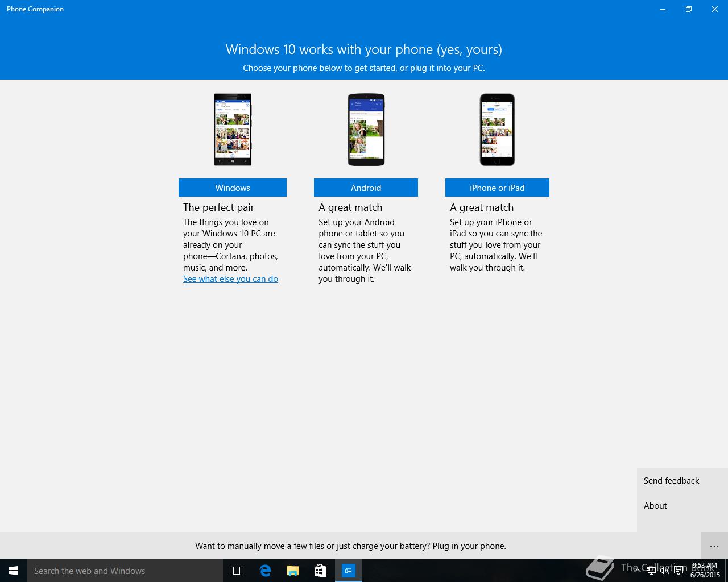728x582 pixels.
Task: Open Task View from the taskbar
Action: click(x=237, y=571)
